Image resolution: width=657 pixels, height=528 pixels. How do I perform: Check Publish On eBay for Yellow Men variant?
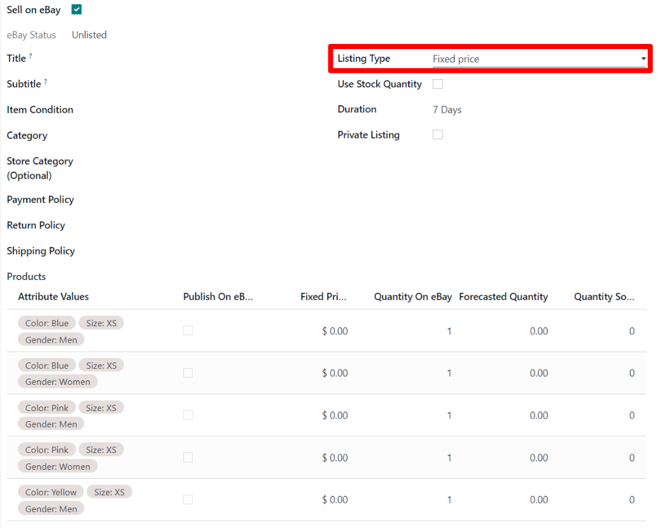(x=188, y=500)
